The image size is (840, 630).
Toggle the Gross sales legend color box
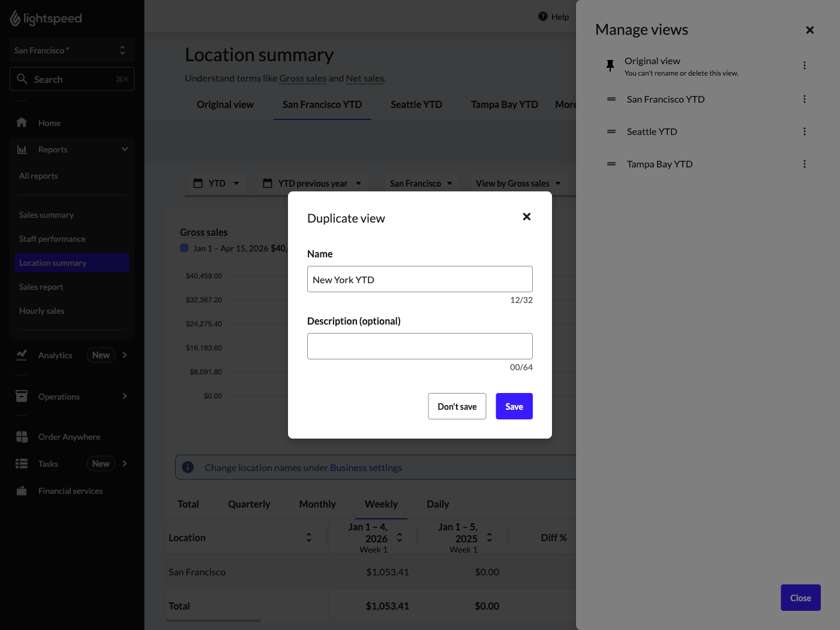(185, 248)
